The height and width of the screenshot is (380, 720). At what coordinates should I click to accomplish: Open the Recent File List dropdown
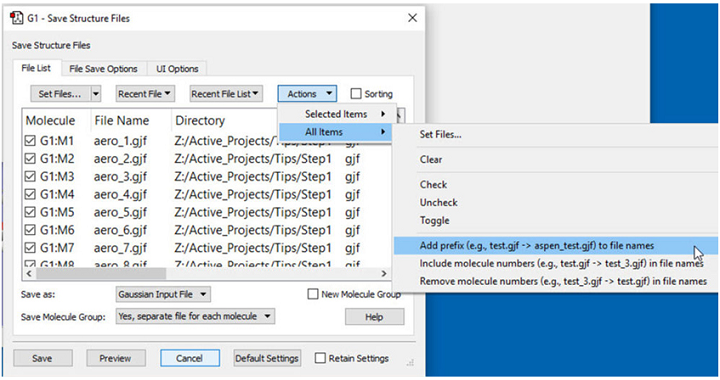(226, 94)
